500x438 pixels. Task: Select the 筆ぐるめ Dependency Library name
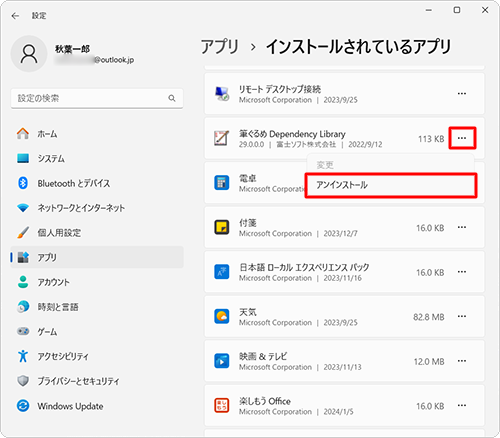pos(292,134)
